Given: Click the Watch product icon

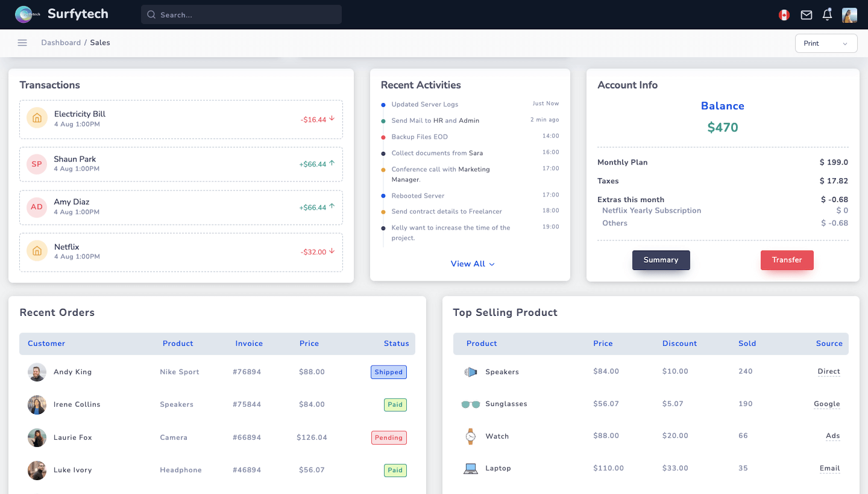Looking at the screenshot, I should tap(470, 436).
